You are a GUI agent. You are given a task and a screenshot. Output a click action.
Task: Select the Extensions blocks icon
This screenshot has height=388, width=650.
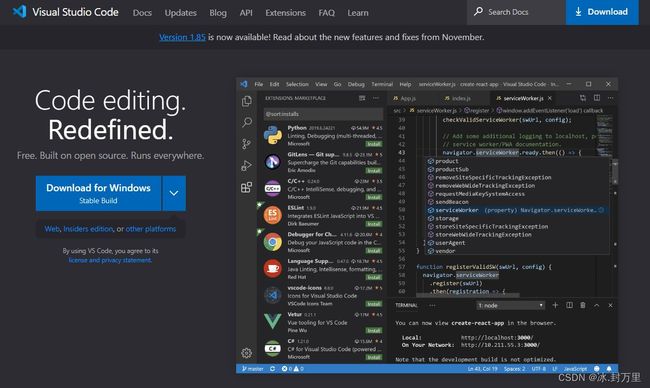(x=246, y=187)
